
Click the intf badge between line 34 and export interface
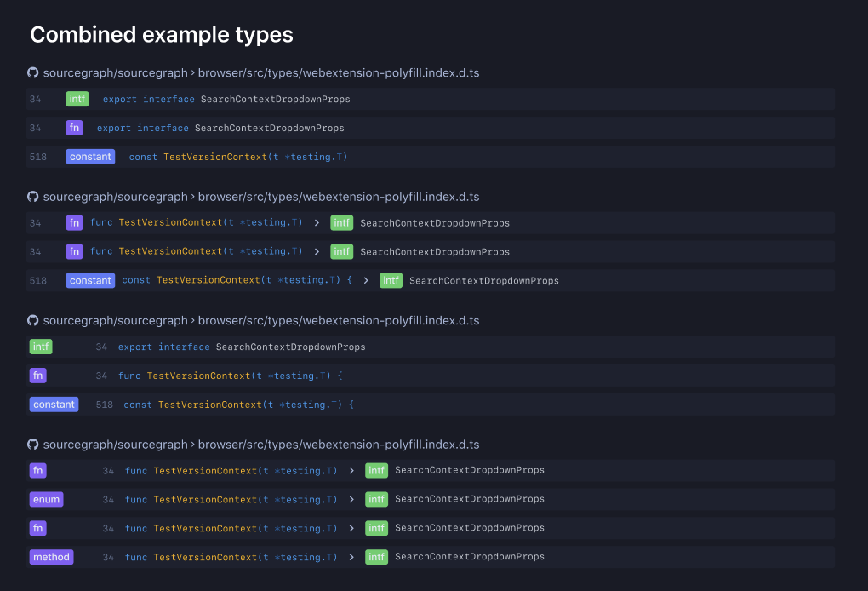tap(77, 99)
